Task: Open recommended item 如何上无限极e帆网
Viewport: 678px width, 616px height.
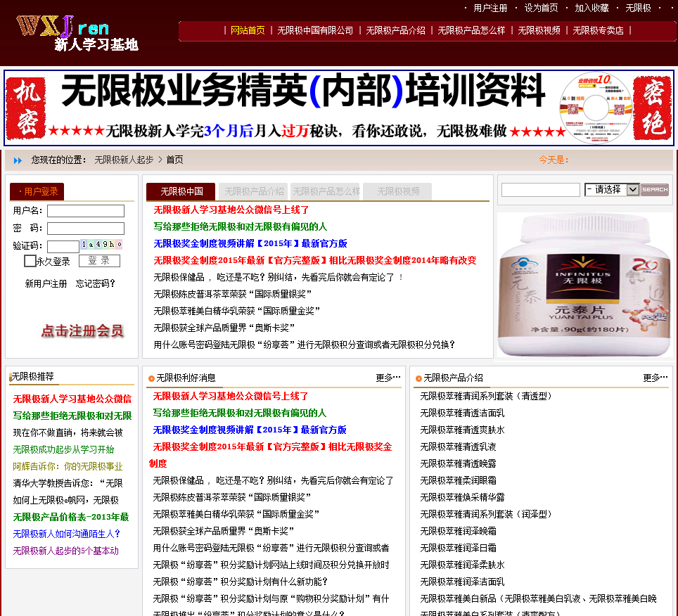Action: [65, 500]
